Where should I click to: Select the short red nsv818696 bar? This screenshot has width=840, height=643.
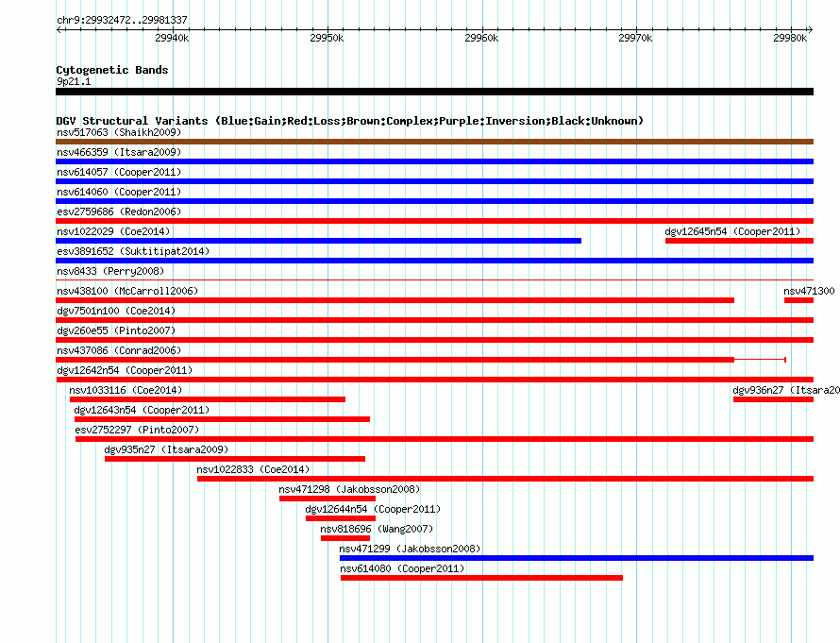345,538
